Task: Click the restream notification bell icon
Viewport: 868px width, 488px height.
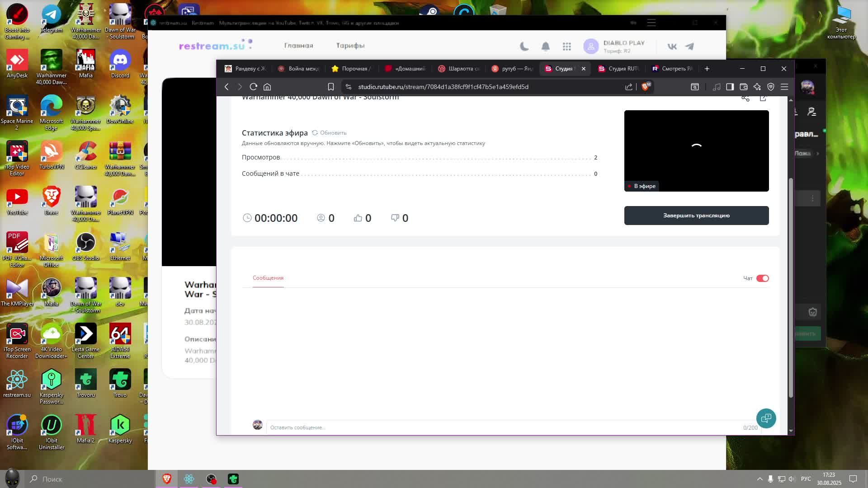Action: tap(546, 46)
